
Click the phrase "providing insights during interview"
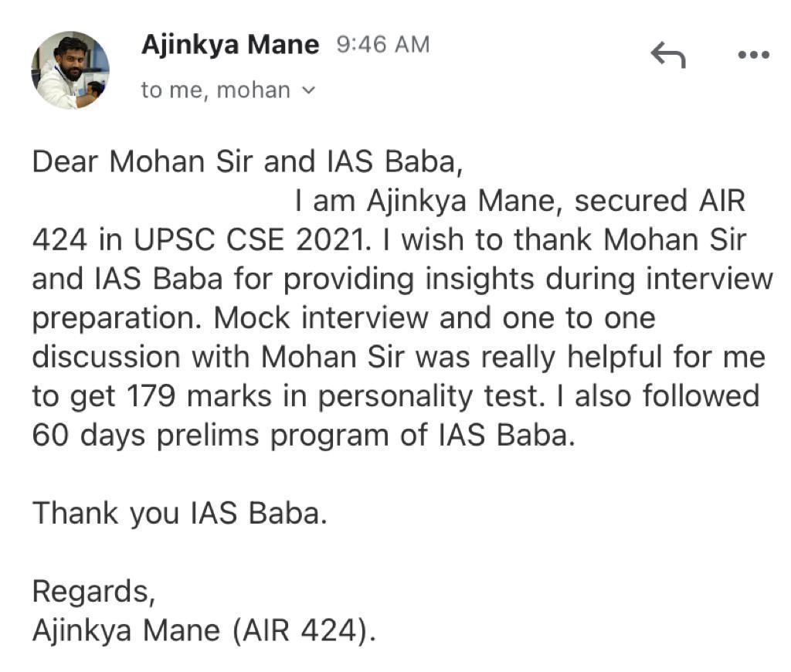528,280
